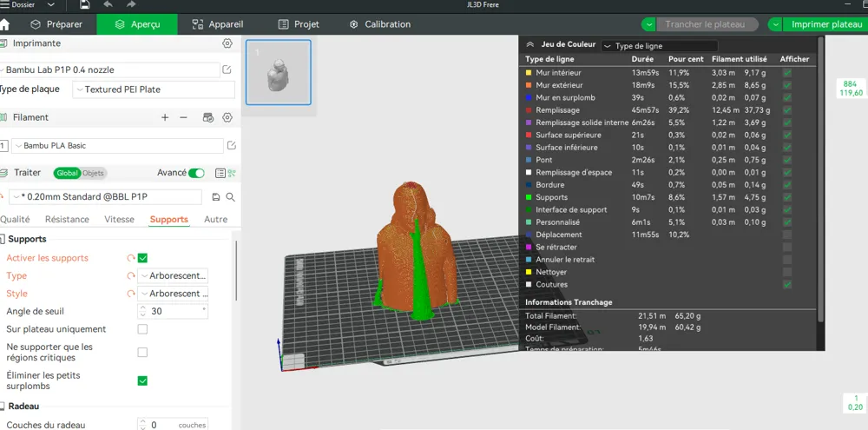This screenshot has width=868, height=430.
Task: Remove a filament with the minus icon
Action: [x=184, y=117]
